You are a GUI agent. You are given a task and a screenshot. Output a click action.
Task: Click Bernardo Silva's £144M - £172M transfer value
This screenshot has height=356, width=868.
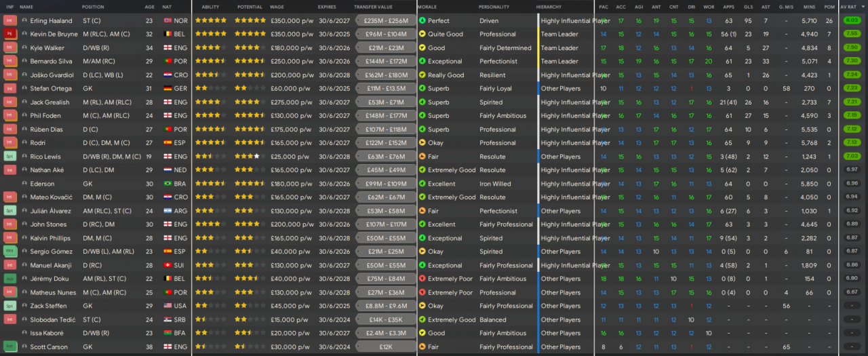pos(386,61)
